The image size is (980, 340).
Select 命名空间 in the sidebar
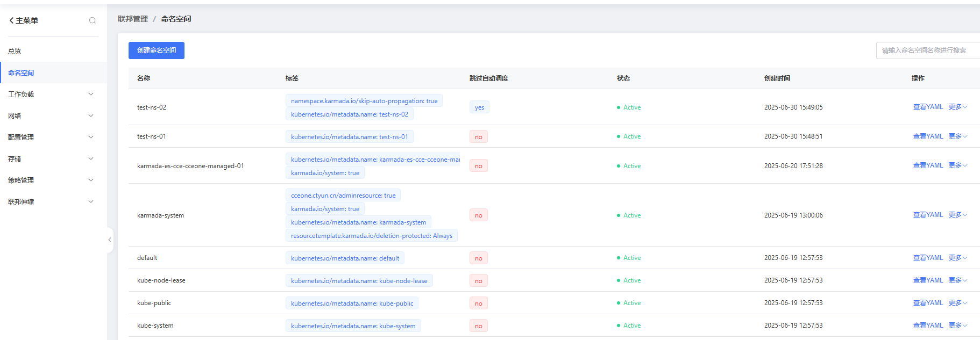click(21, 73)
